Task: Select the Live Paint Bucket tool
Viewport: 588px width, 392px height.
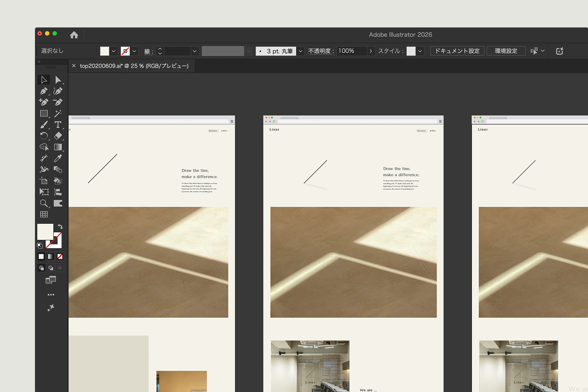Action: point(58,181)
